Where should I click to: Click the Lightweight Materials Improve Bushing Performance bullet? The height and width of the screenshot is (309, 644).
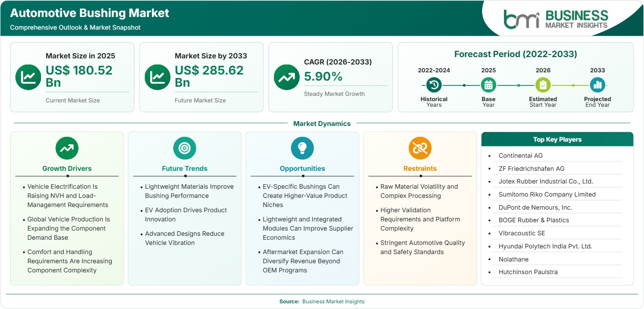click(x=189, y=191)
